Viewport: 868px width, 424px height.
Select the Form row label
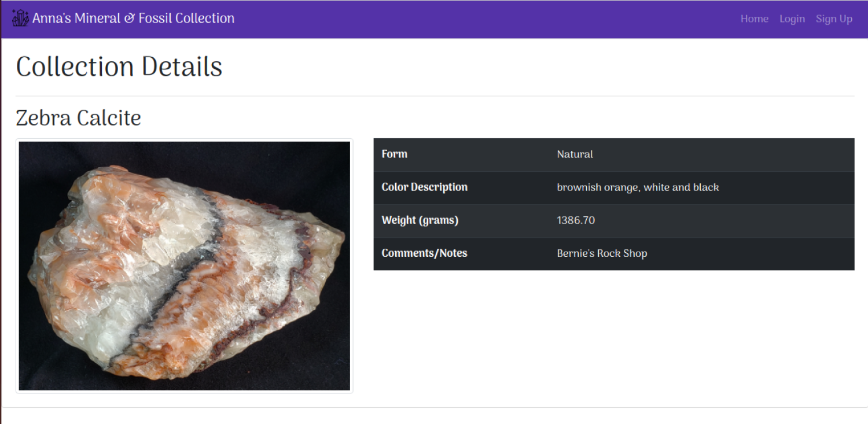[395, 154]
